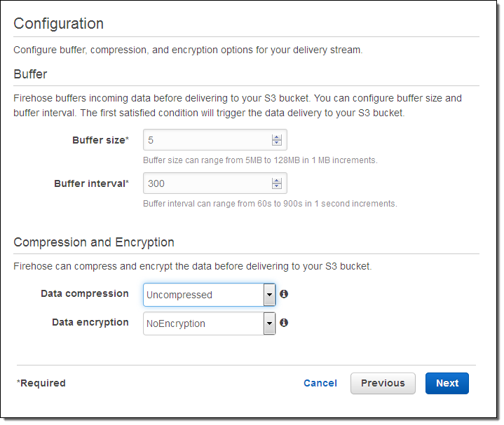Viewport: 504px width, 425px height.
Task: Open the Uncompressed combo box
Action: tap(203, 295)
